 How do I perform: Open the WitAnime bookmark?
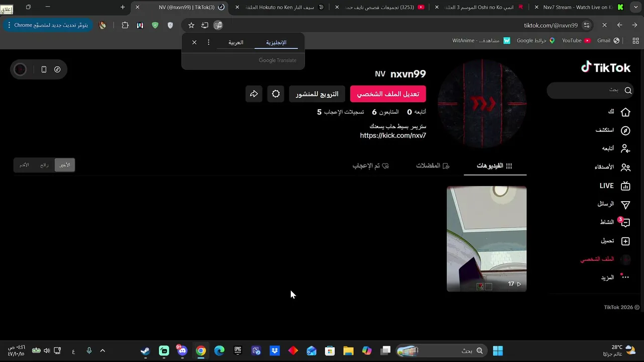[x=481, y=40]
